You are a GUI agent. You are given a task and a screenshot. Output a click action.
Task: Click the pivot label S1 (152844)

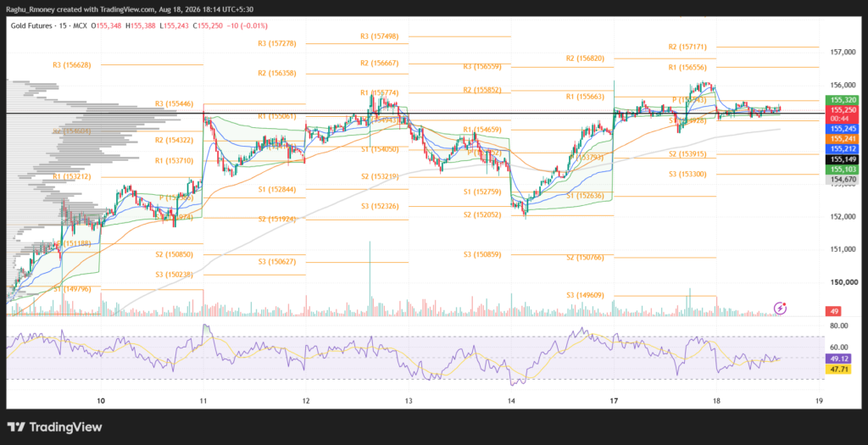[277, 189]
